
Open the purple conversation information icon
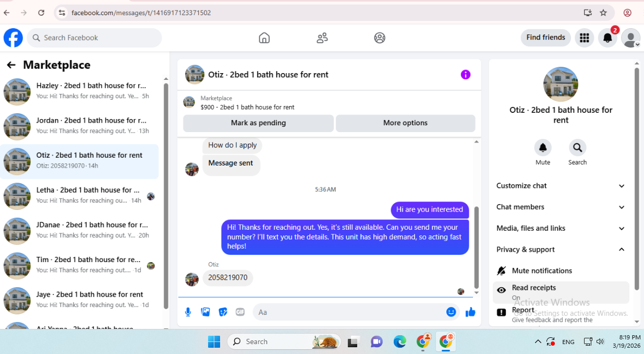tap(466, 75)
